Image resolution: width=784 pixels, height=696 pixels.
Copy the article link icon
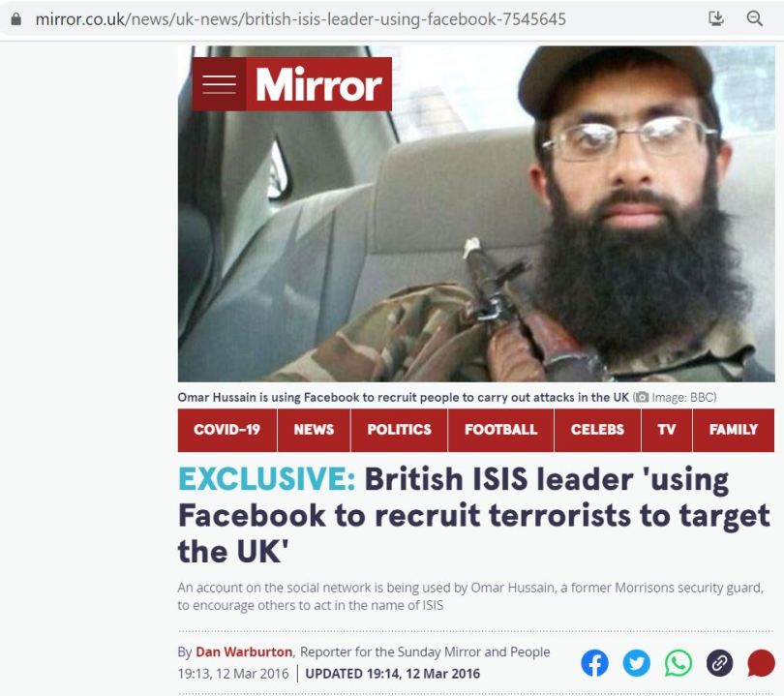719,663
